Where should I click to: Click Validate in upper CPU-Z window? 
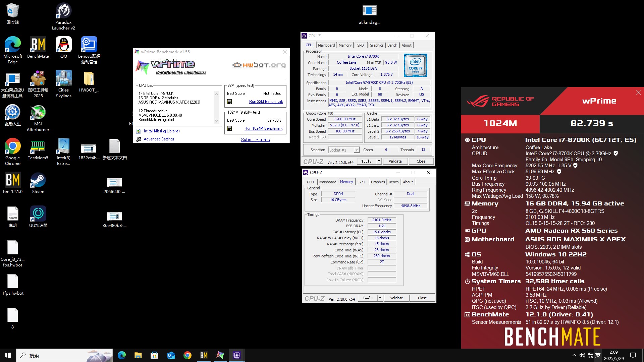tap(395, 161)
